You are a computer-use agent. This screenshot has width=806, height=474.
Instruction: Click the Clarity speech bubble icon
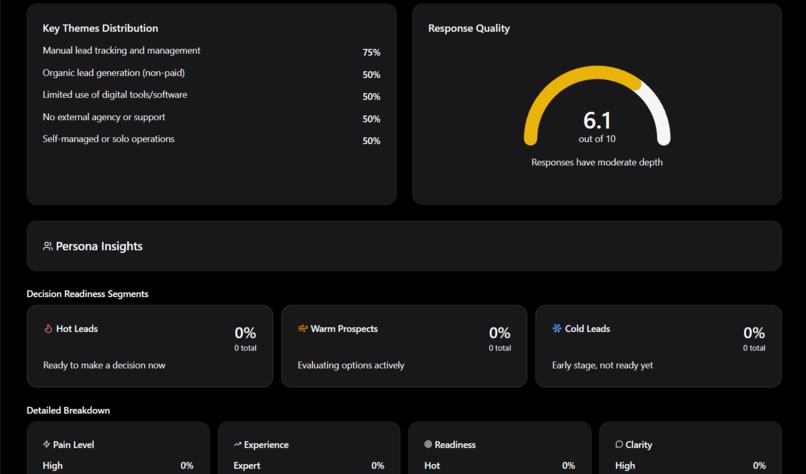click(619, 444)
